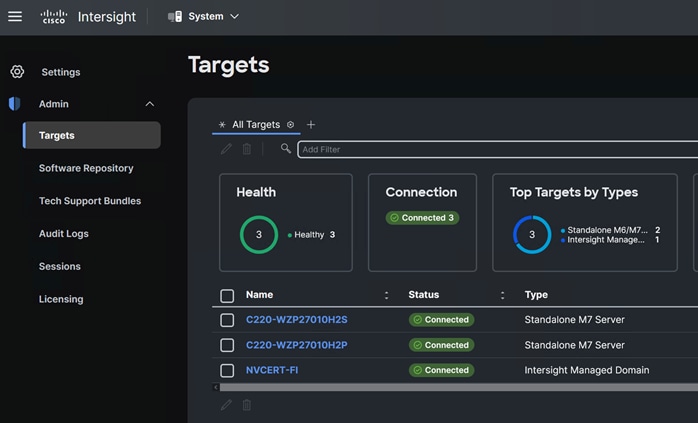Toggle the select-all checkbox in table header

(227, 296)
